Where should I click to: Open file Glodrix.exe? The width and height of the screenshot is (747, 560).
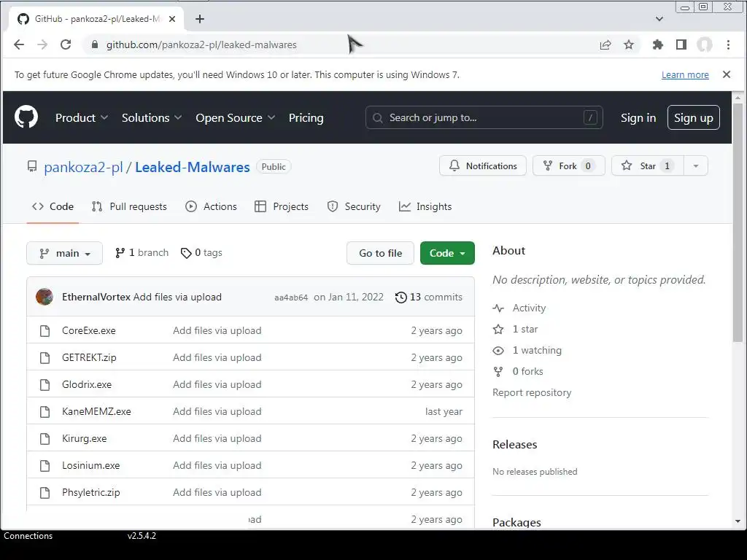pyautogui.click(x=87, y=385)
